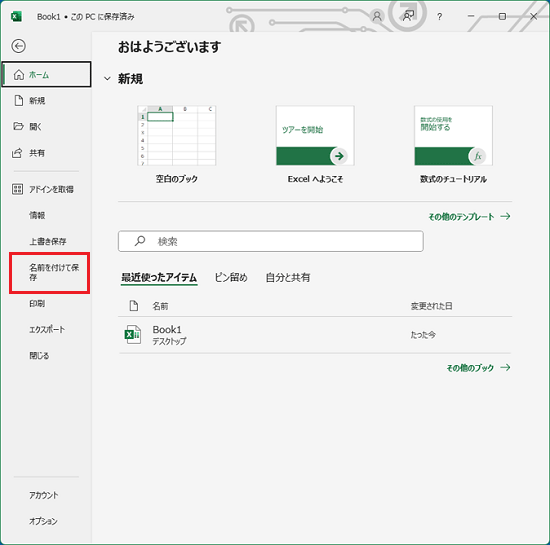Screen dimensions: 550x545
Task: Select ホーム in the backstage sidebar
Action: click(x=46, y=74)
